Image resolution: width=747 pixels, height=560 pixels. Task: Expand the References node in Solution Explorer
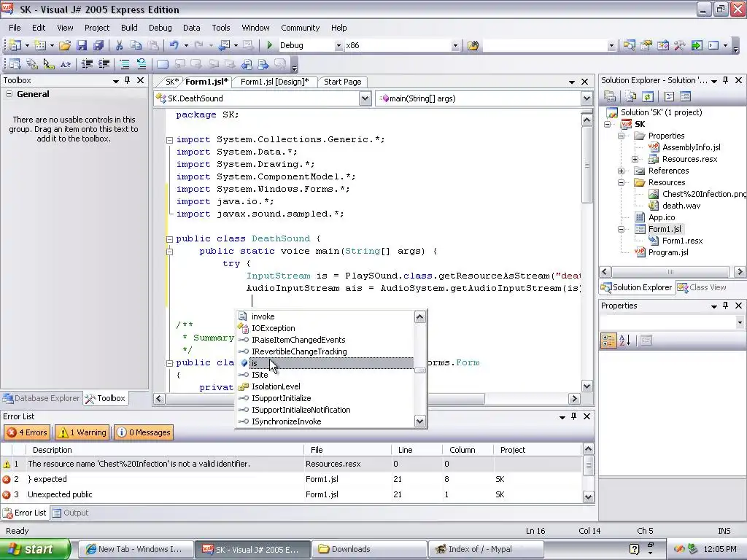pos(621,171)
